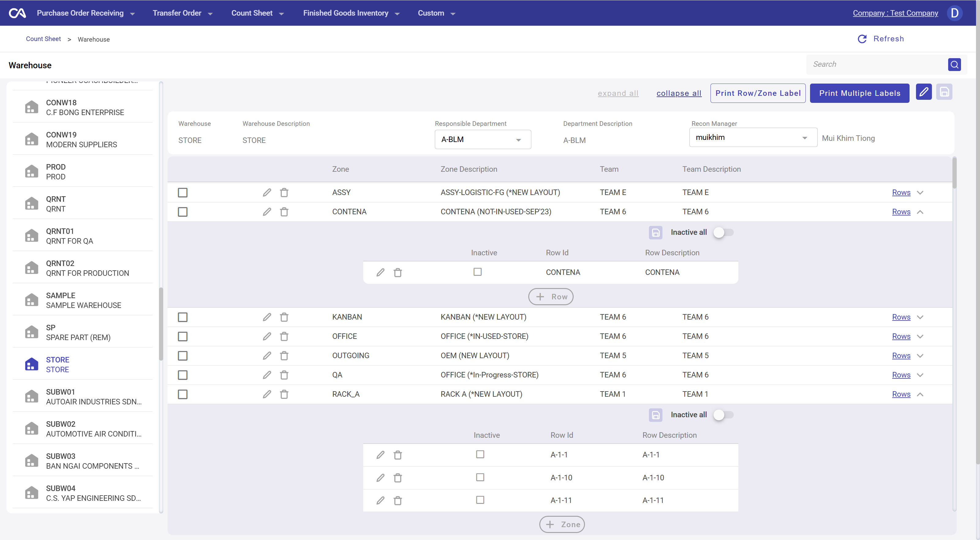980x540 pixels.
Task: Click the search magnifier icon button
Action: [954, 64]
